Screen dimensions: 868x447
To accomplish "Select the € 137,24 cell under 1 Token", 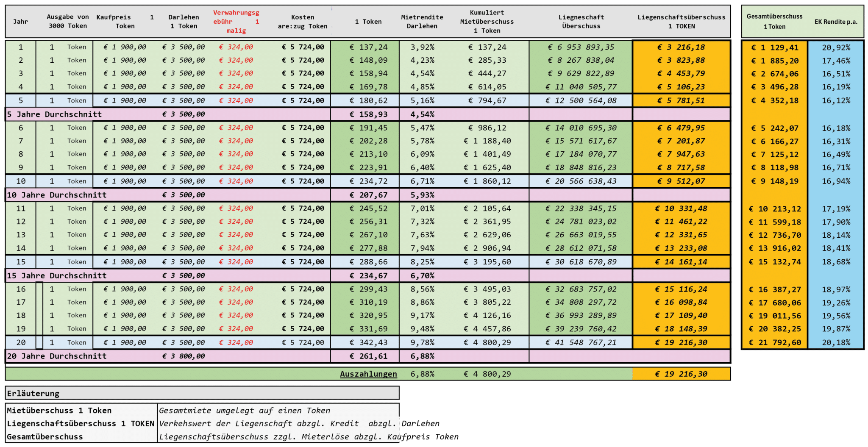I will (x=368, y=47).
